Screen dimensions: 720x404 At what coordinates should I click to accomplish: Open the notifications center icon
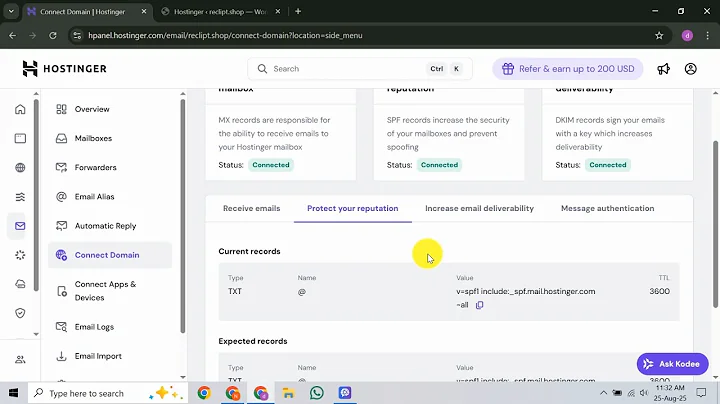[x=701, y=393]
